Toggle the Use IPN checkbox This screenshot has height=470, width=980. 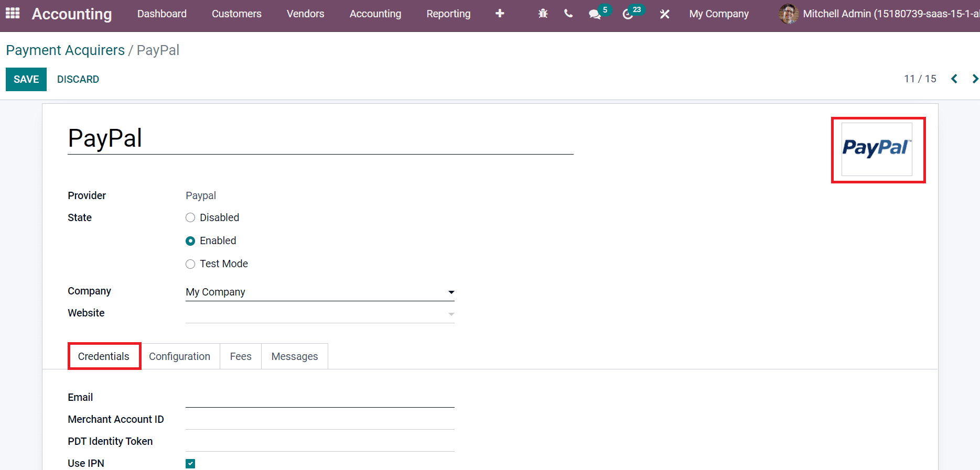[x=190, y=464]
